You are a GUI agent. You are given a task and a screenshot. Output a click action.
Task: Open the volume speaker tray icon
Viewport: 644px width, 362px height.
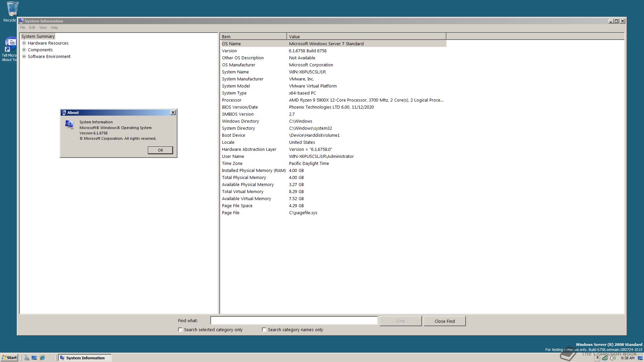(613, 358)
